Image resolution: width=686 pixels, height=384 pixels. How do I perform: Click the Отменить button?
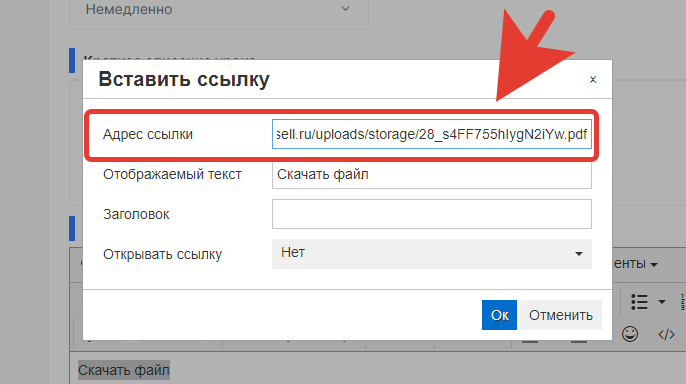point(561,315)
